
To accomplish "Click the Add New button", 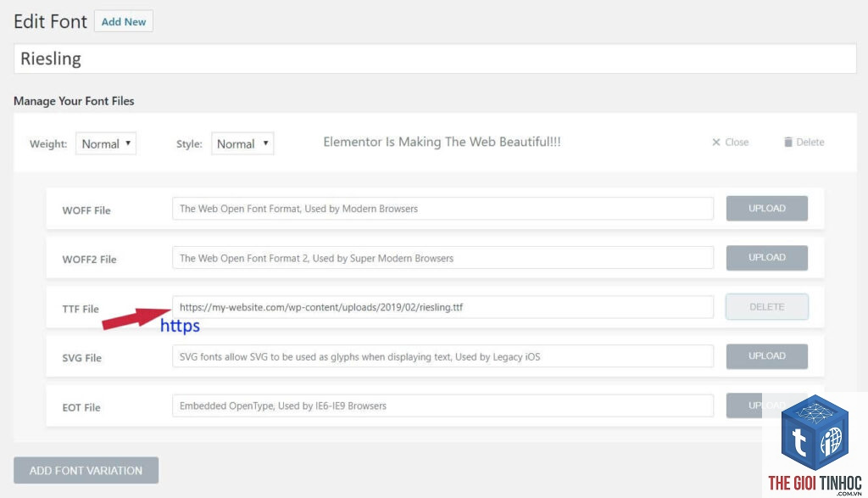I will 124,21.
